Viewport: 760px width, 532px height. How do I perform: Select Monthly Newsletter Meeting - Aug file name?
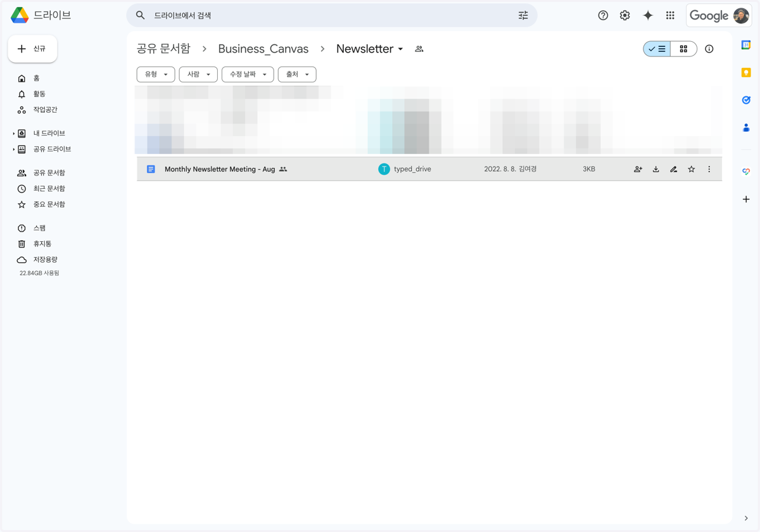point(220,169)
